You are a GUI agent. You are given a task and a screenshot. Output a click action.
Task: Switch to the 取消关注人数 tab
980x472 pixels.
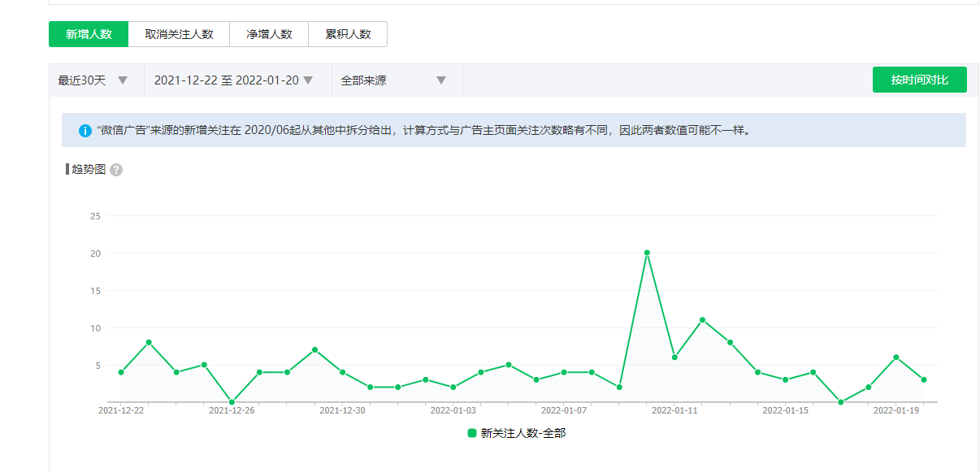coord(179,34)
